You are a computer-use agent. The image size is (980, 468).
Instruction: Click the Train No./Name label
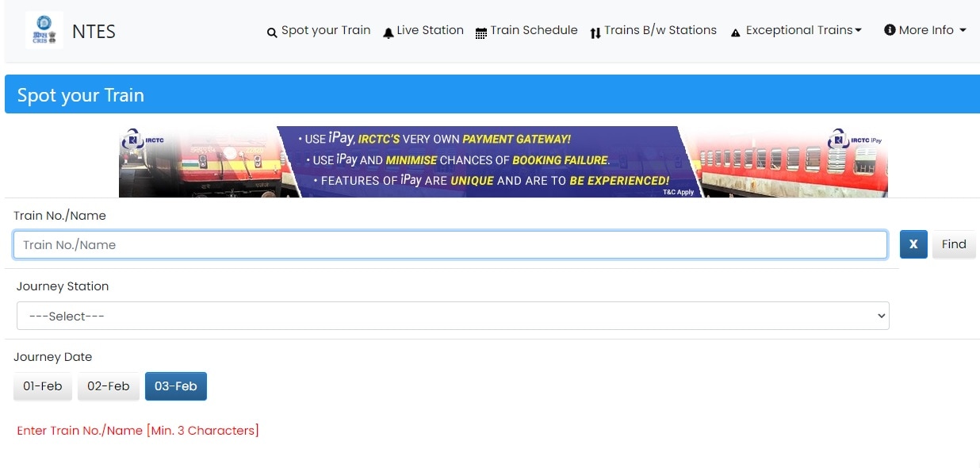pyautogui.click(x=60, y=216)
